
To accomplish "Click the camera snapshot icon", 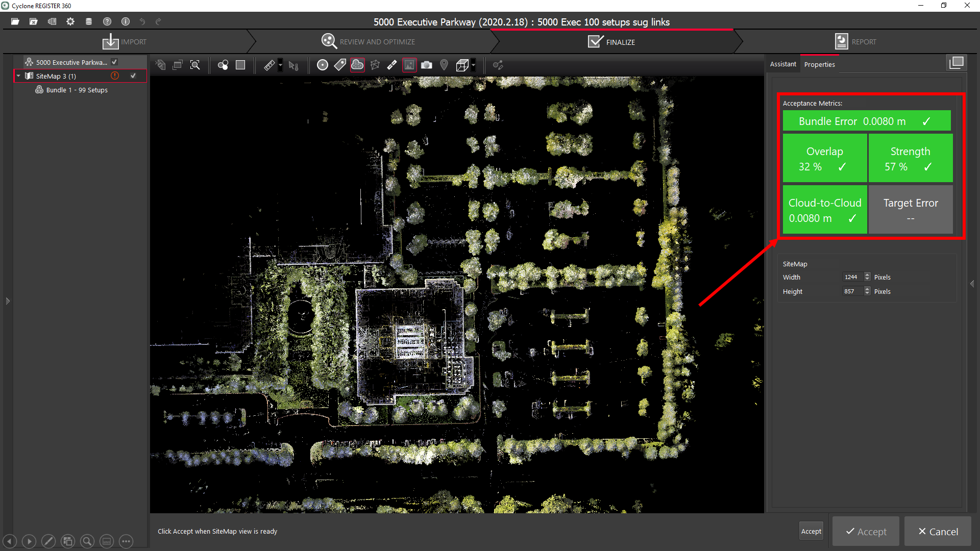I will click(x=427, y=65).
